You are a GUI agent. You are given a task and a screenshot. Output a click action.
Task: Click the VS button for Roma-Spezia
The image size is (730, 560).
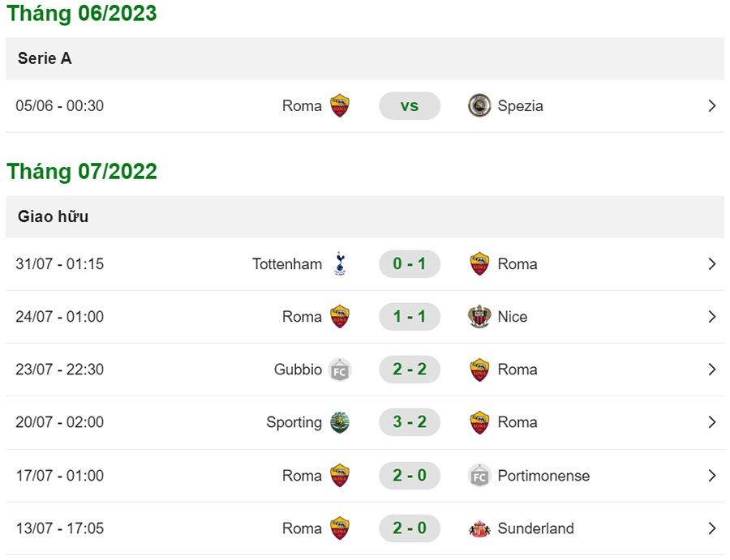410,105
